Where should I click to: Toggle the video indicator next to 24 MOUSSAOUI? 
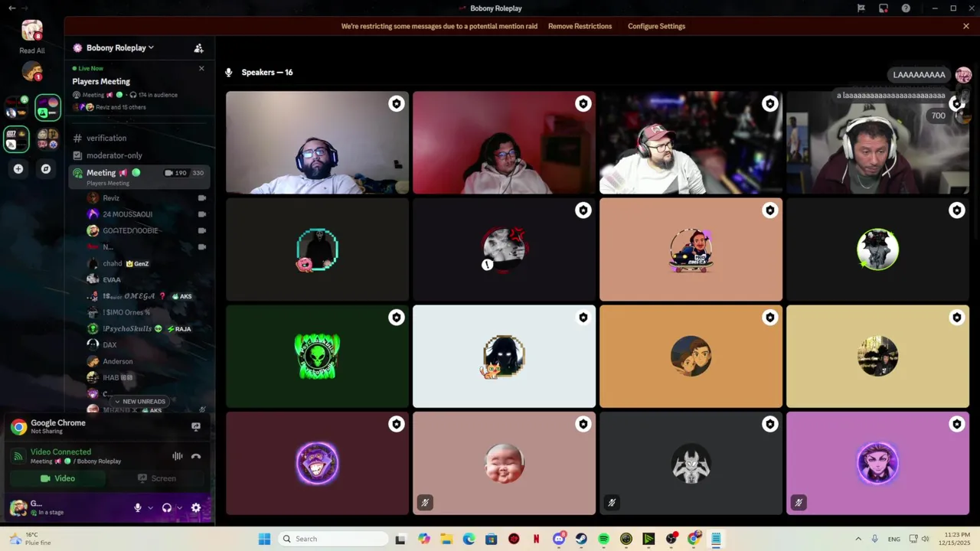point(202,214)
